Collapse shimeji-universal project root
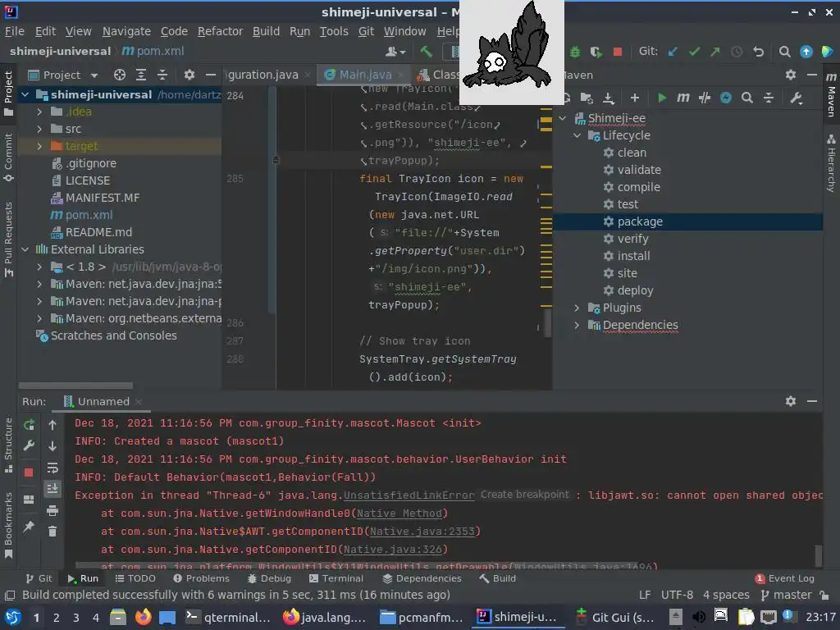840x630 pixels. 25,95
